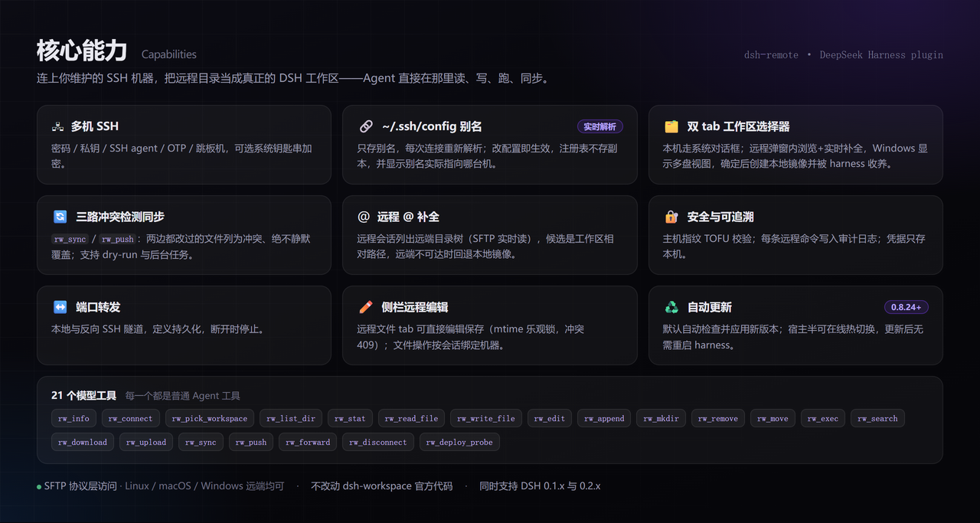Click the dsh-remote • DeepSeek Harness plugin label
980x523 pixels.
tap(844, 55)
